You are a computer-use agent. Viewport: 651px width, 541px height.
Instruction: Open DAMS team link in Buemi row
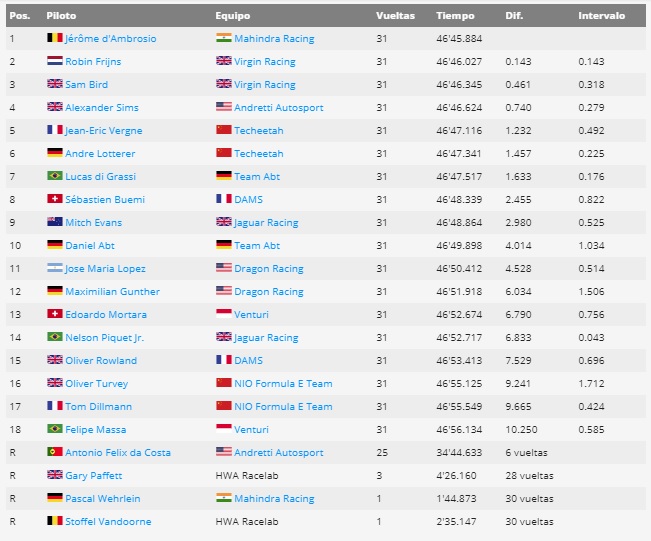(x=248, y=200)
